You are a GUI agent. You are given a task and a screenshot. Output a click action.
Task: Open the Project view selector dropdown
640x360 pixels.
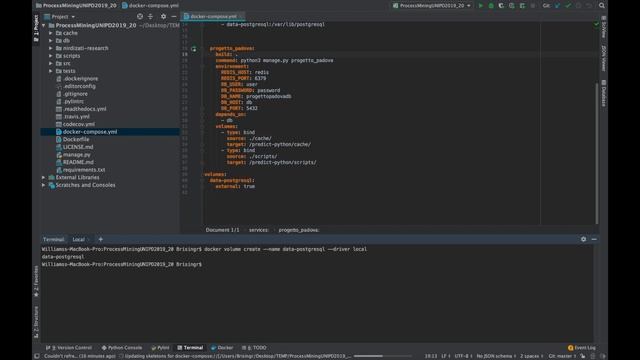[x=60, y=17]
